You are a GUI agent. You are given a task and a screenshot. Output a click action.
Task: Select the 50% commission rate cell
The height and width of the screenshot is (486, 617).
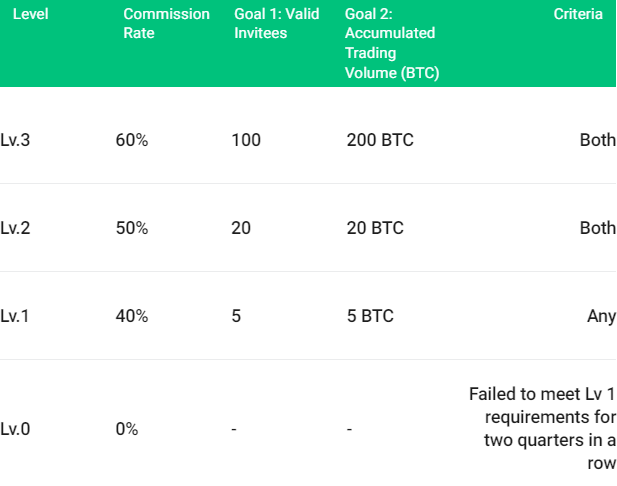point(132,228)
